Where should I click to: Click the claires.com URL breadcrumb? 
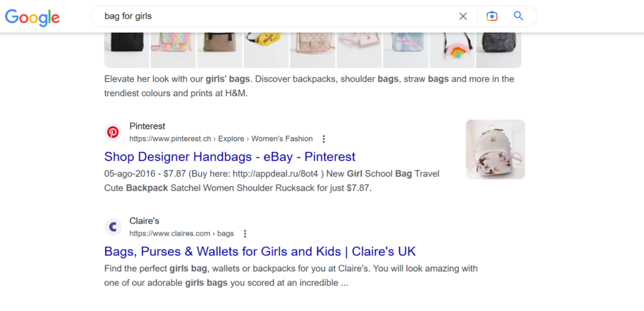click(181, 234)
